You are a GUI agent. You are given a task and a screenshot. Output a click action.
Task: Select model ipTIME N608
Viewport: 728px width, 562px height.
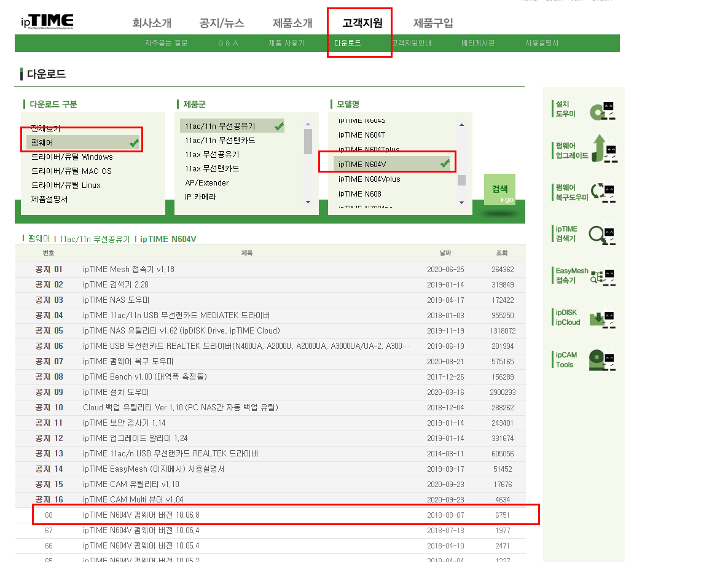(x=360, y=194)
